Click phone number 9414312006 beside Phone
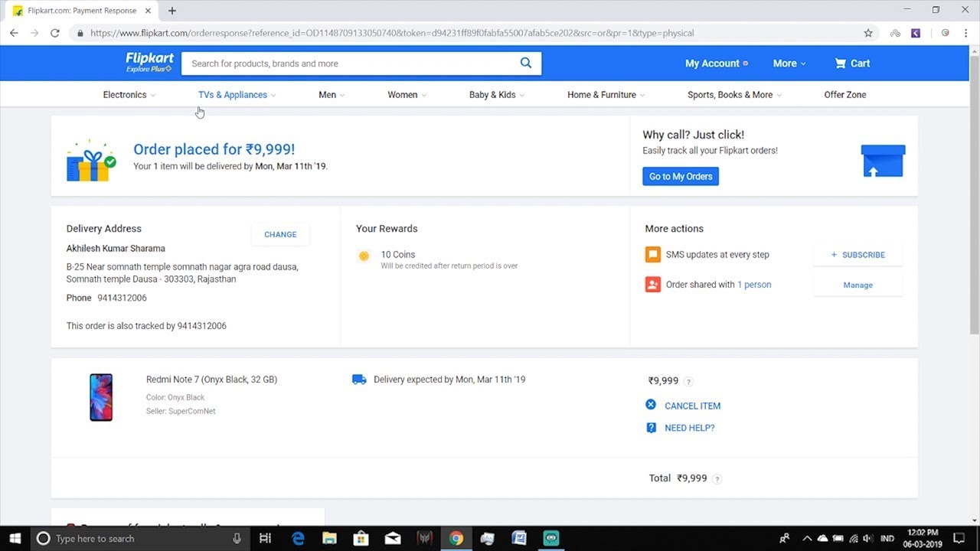Image resolution: width=980 pixels, height=551 pixels. click(x=122, y=298)
